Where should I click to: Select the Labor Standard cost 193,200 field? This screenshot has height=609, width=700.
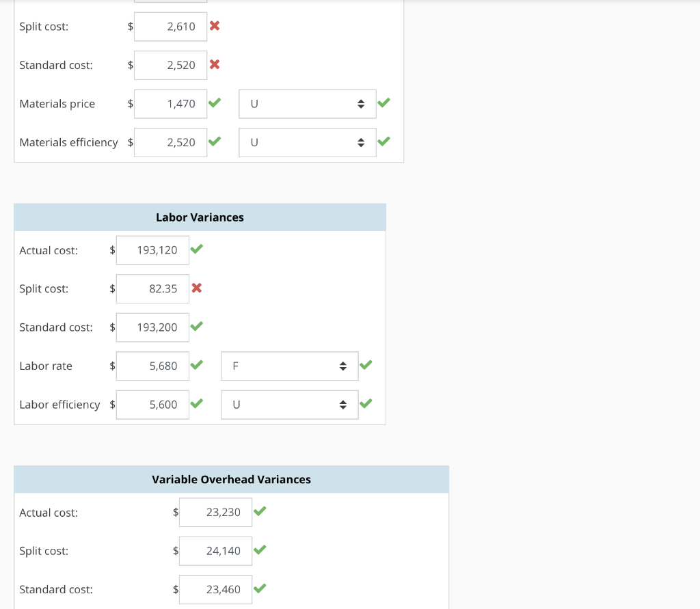pos(152,327)
